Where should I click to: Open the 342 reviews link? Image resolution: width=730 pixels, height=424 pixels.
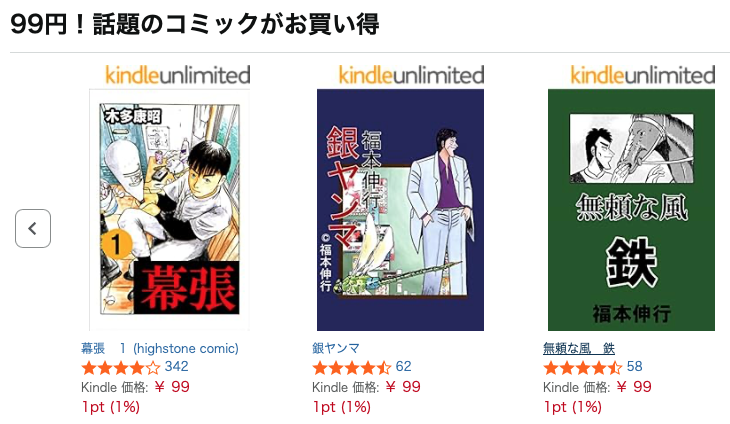[176, 367]
